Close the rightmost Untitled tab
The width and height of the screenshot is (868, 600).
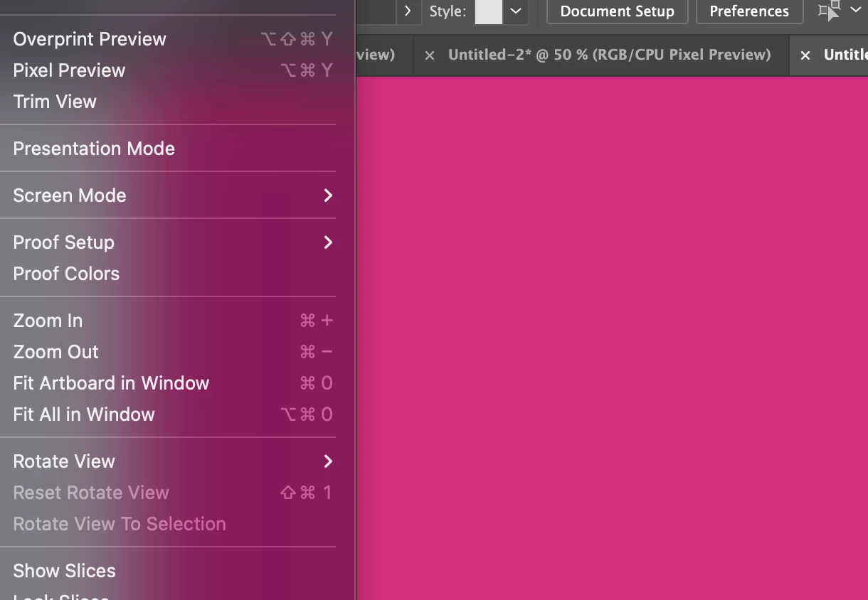click(x=805, y=55)
